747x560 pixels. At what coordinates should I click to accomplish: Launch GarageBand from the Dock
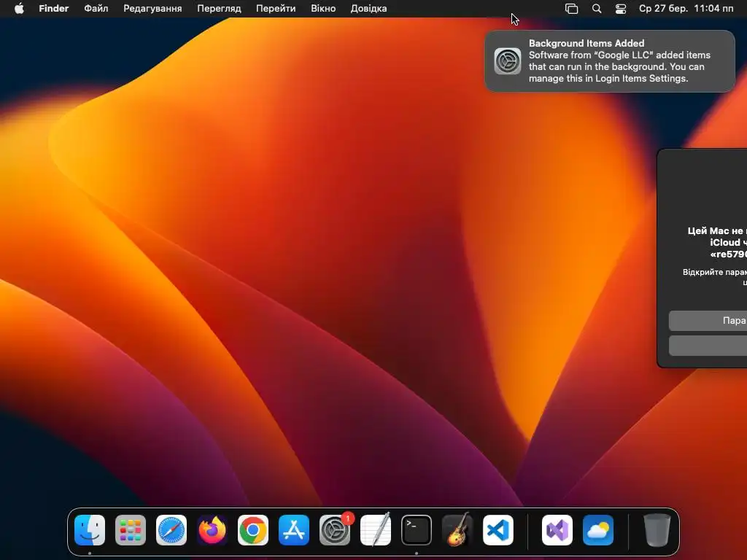[x=457, y=530]
